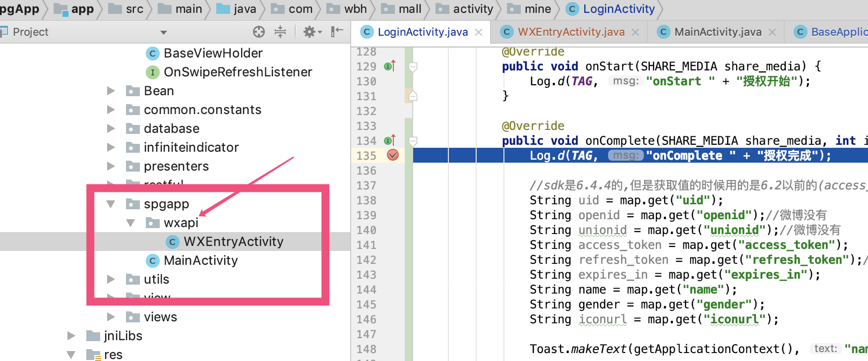The image size is (868, 361).
Task: Hide the Project tool window
Action: [337, 32]
